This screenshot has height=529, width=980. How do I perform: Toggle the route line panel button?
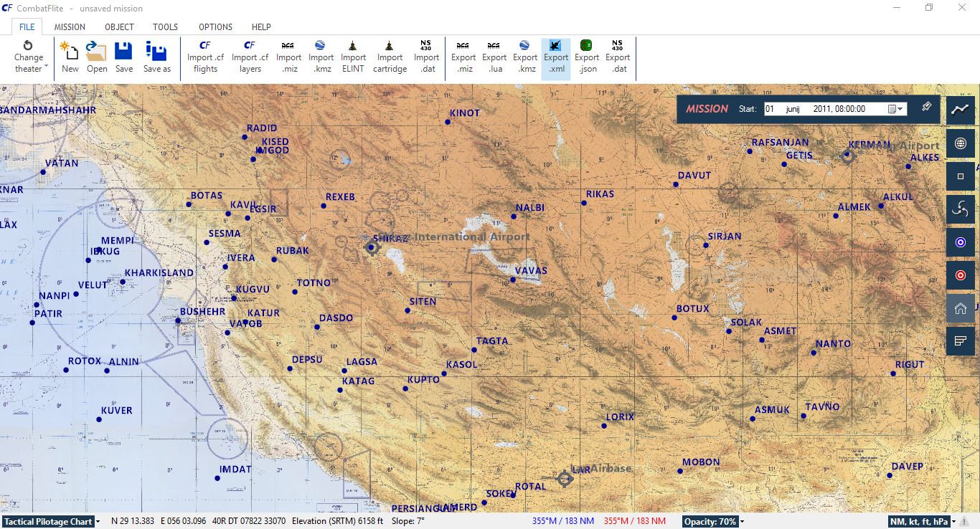pos(960,110)
